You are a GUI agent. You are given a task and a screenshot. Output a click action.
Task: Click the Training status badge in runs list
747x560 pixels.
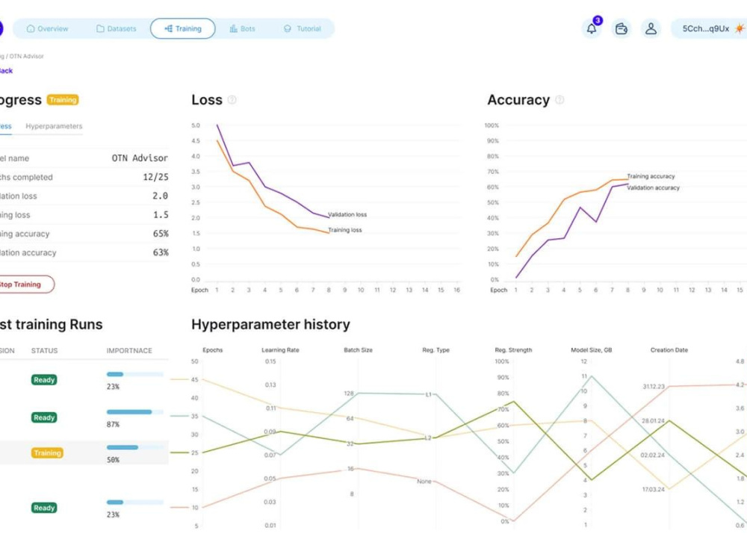pyautogui.click(x=47, y=453)
